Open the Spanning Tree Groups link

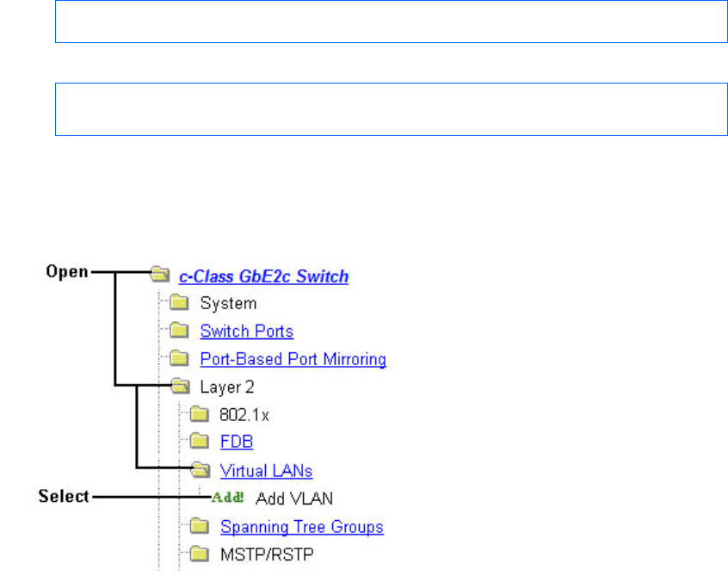pyautogui.click(x=301, y=526)
